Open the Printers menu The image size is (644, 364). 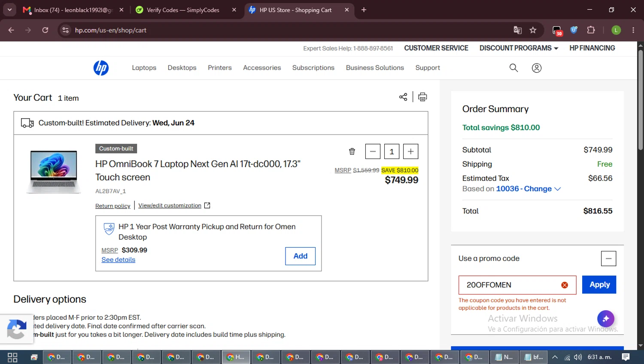click(x=220, y=68)
